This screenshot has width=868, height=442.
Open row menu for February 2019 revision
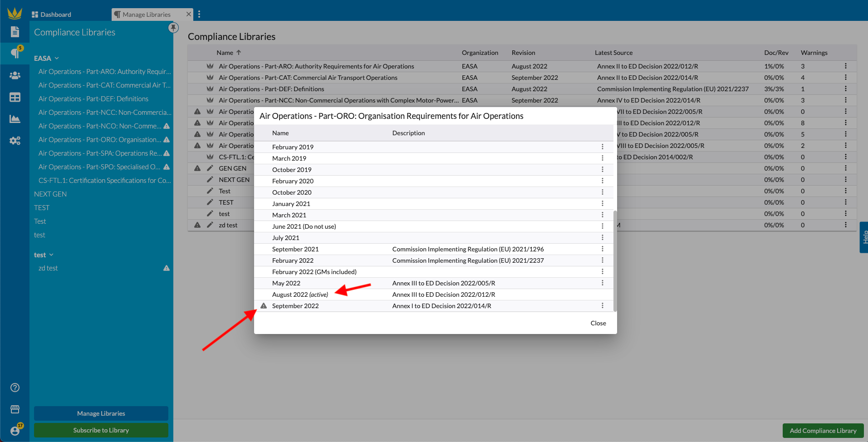tap(603, 147)
